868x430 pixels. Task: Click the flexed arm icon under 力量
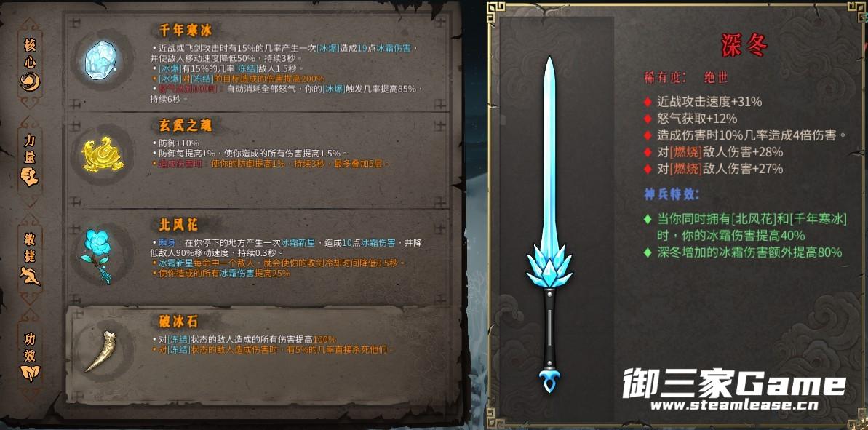[30, 177]
